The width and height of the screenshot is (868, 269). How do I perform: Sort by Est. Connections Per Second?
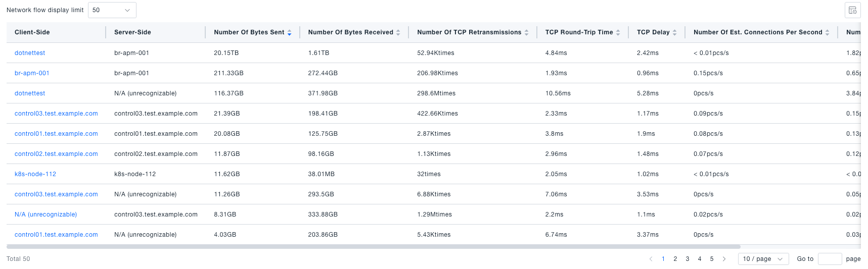tap(827, 32)
